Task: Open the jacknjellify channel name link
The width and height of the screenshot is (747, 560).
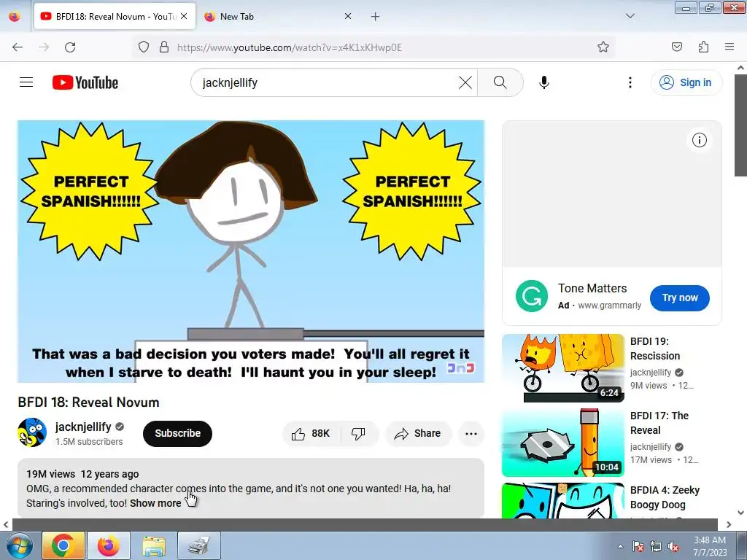Action: pyautogui.click(x=83, y=427)
